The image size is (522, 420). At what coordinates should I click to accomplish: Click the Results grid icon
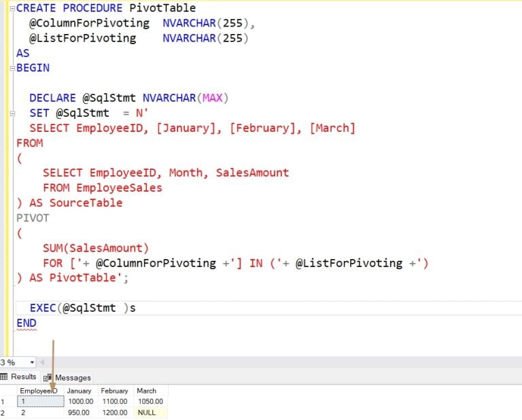(x=3, y=377)
